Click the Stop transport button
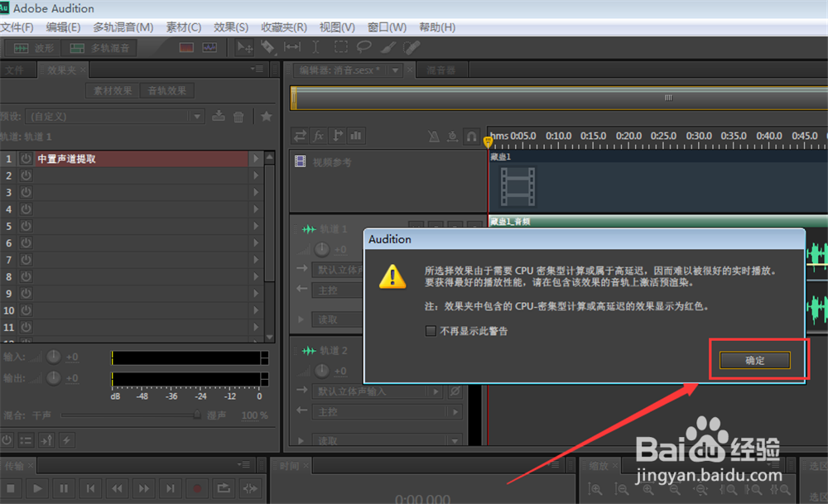 [11, 489]
